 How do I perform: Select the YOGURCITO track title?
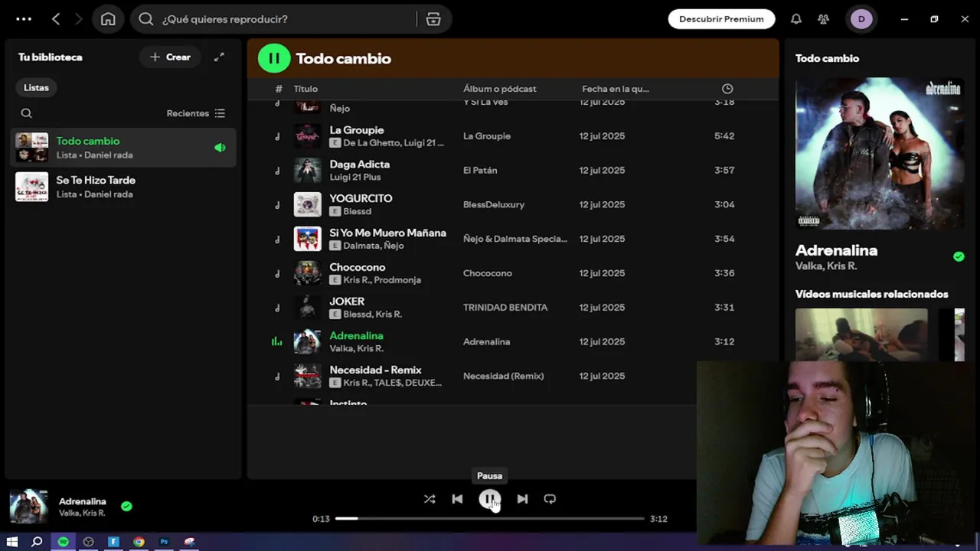point(361,198)
